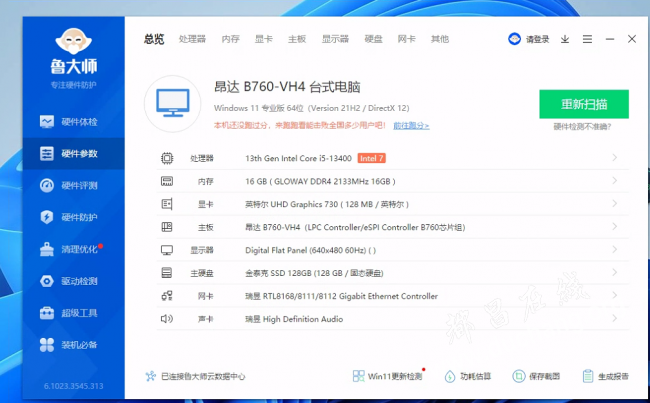Click the 声卡 speaker icon
The image size is (650, 403).
(167, 318)
